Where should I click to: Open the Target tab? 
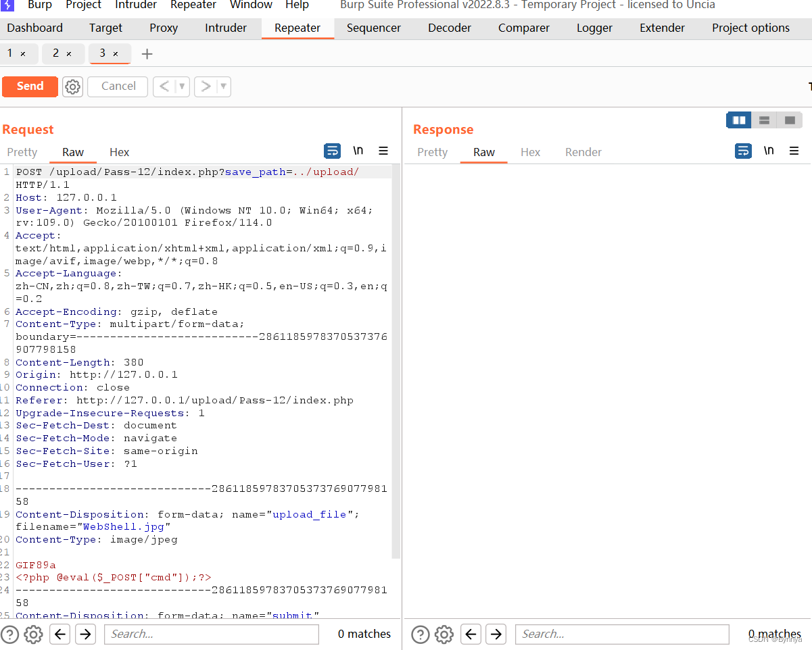(x=106, y=28)
